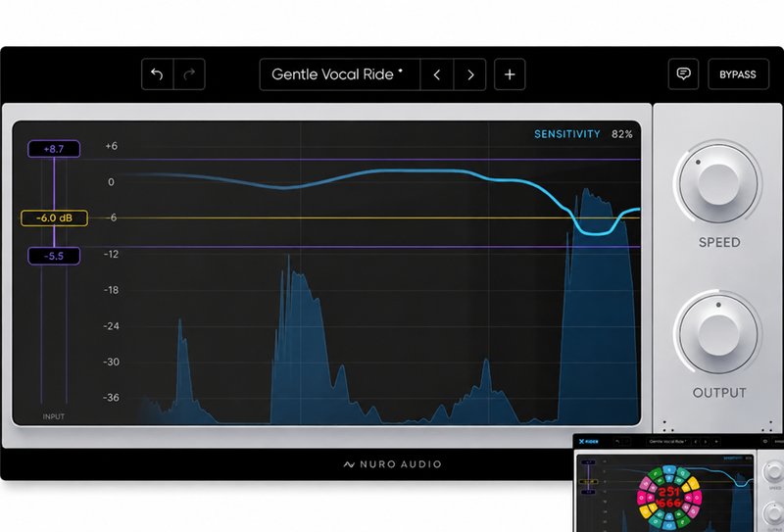Toggle the BYPASS button
The image size is (784, 532).
(738, 74)
